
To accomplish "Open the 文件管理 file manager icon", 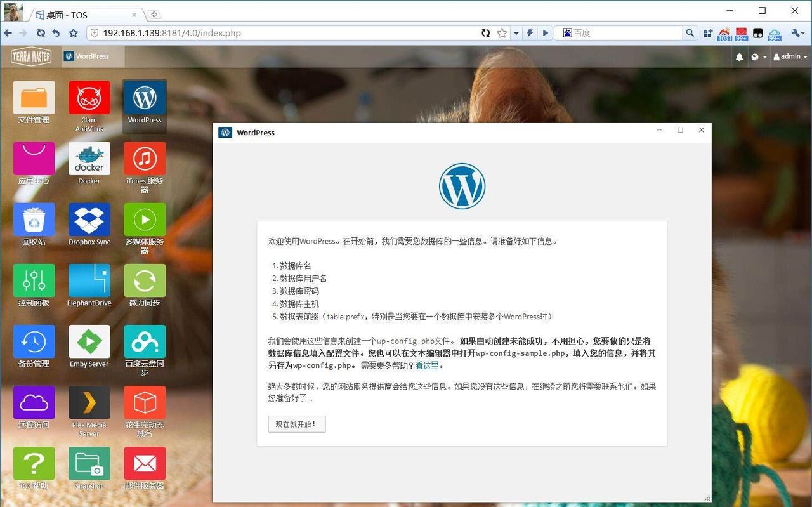I will tap(34, 98).
